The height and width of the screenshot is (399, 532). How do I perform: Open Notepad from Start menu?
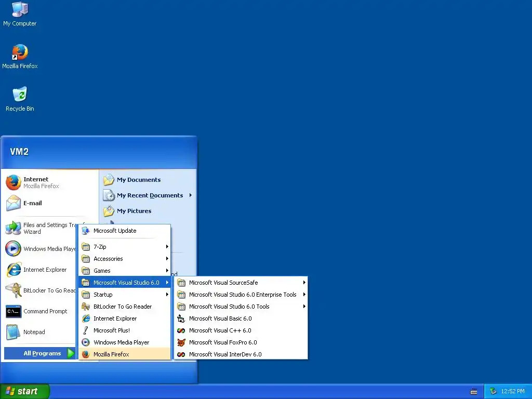(40, 332)
